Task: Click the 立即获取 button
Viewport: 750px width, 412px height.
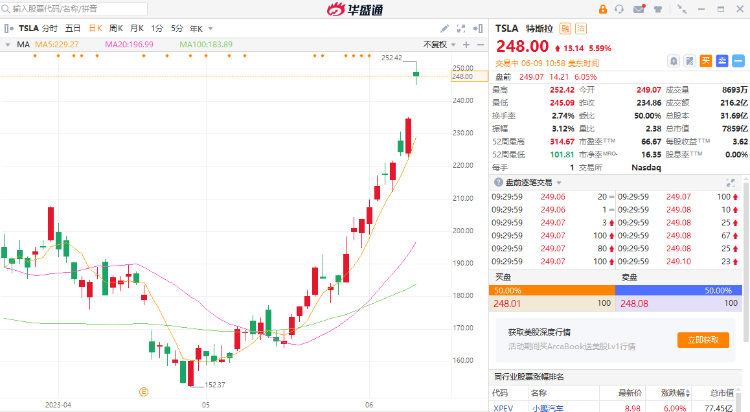Action: (703, 340)
